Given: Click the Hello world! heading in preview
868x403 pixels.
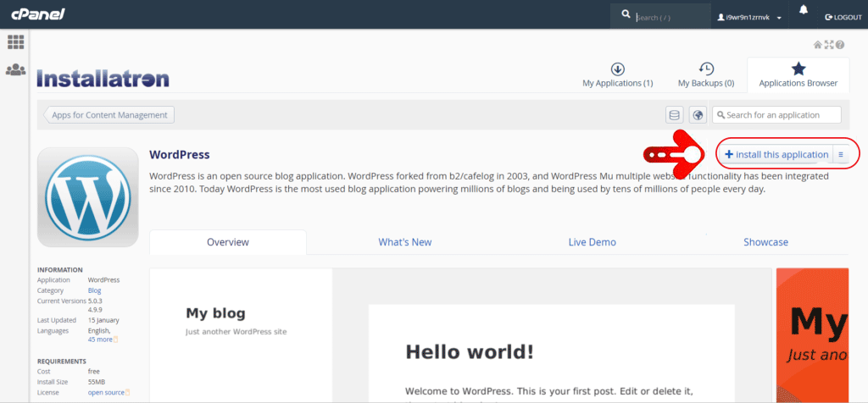Looking at the screenshot, I should (470, 352).
